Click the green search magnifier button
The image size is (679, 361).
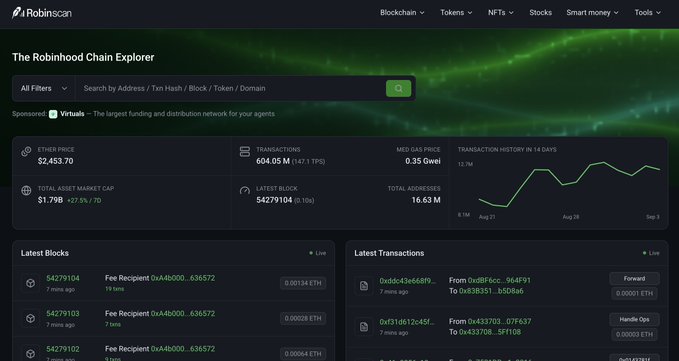[398, 88]
